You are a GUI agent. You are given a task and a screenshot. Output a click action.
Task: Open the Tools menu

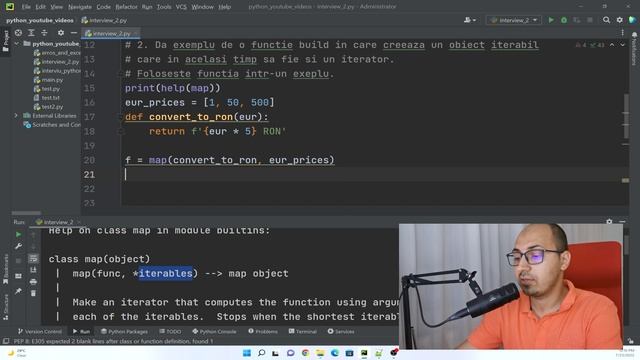point(164,7)
